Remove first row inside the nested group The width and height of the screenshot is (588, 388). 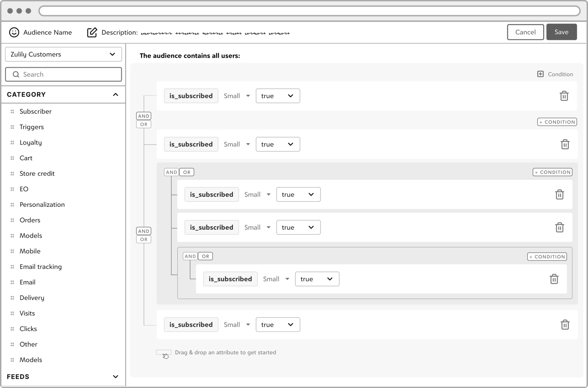pos(559,194)
